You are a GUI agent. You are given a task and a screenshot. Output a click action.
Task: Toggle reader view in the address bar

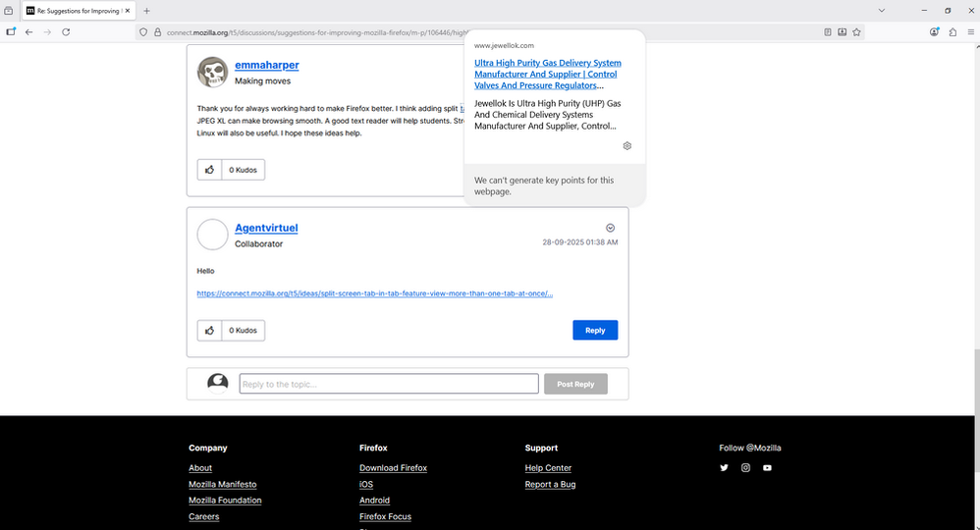[x=828, y=32]
